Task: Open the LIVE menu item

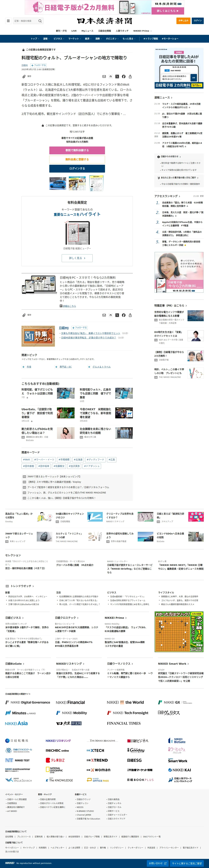Action: coord(74,31)
